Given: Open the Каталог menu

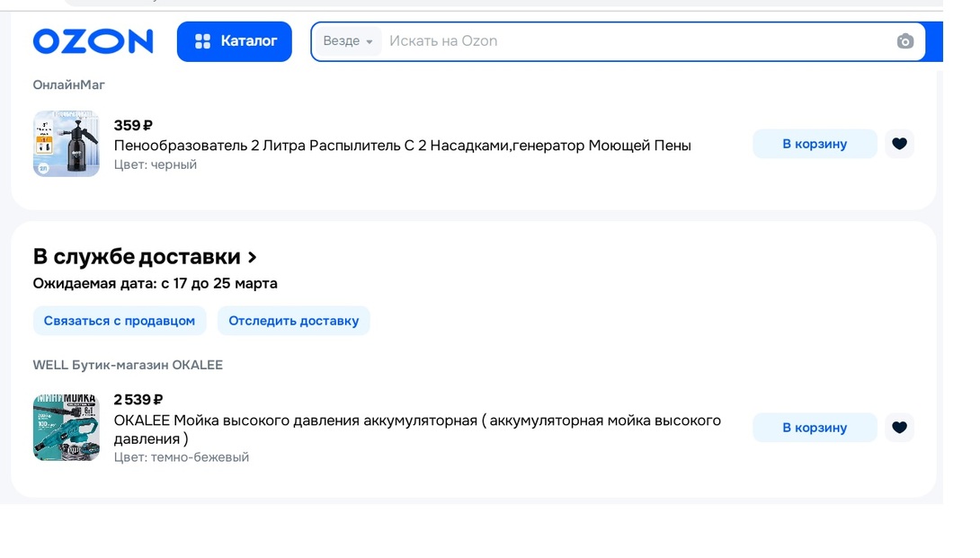Looking at the screenshot, I should coord(235,41).
